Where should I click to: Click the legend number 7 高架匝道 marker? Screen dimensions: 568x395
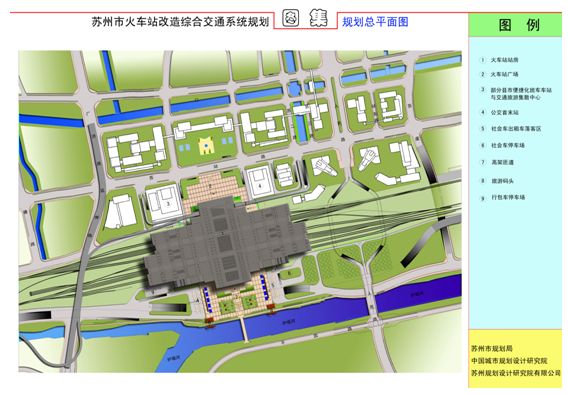point(482,162)
